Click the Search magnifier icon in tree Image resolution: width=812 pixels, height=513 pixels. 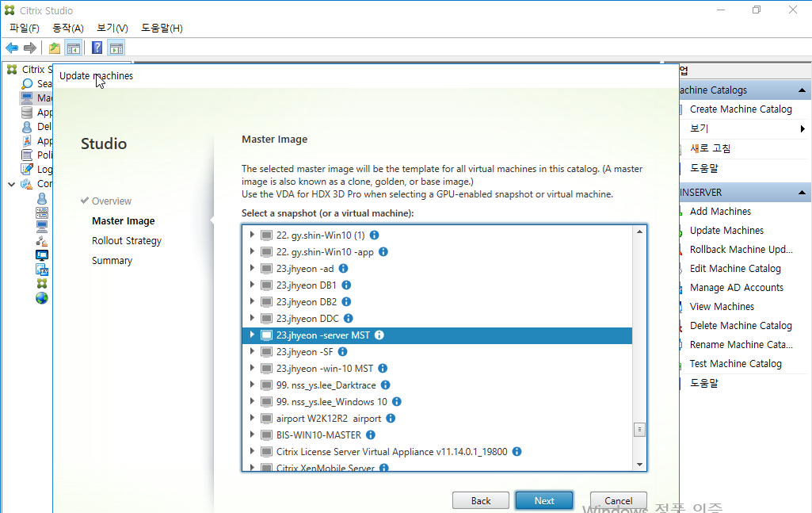click(x=28, y=84)
